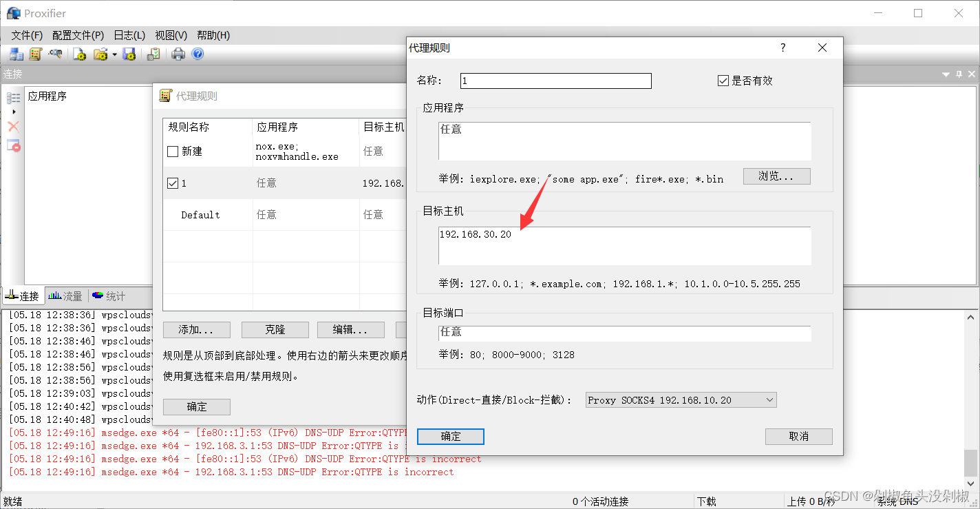980x509 pixels.
Task: Save profile floppy toolbar icon
Action: pyautogui.click(x=129, y=54)
